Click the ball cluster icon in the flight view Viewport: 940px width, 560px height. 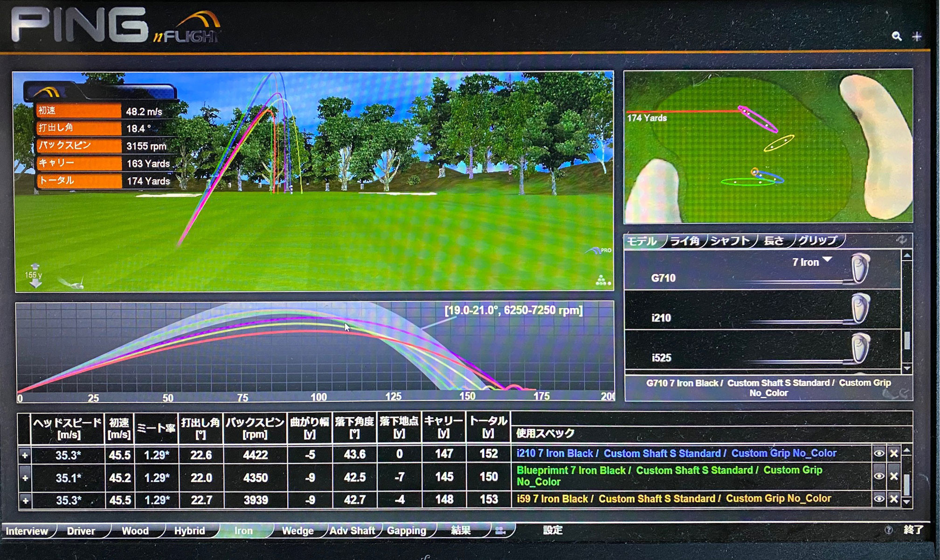click(602, 280)
